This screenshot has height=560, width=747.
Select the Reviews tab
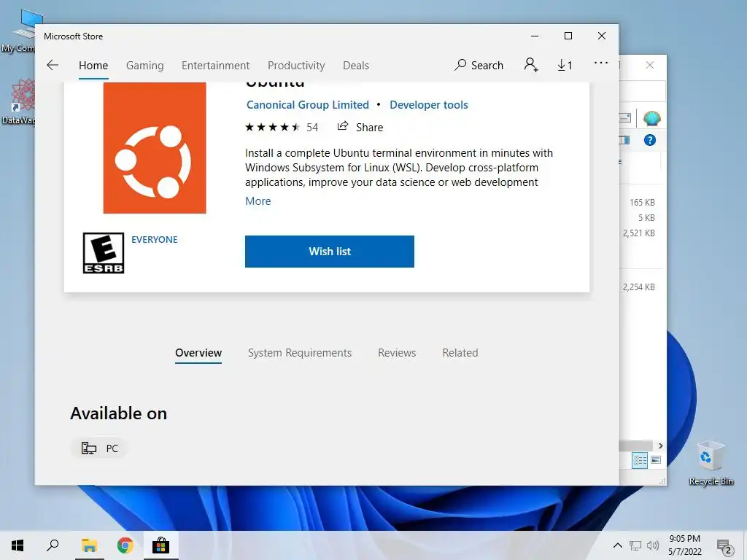[x=397, y=353]
